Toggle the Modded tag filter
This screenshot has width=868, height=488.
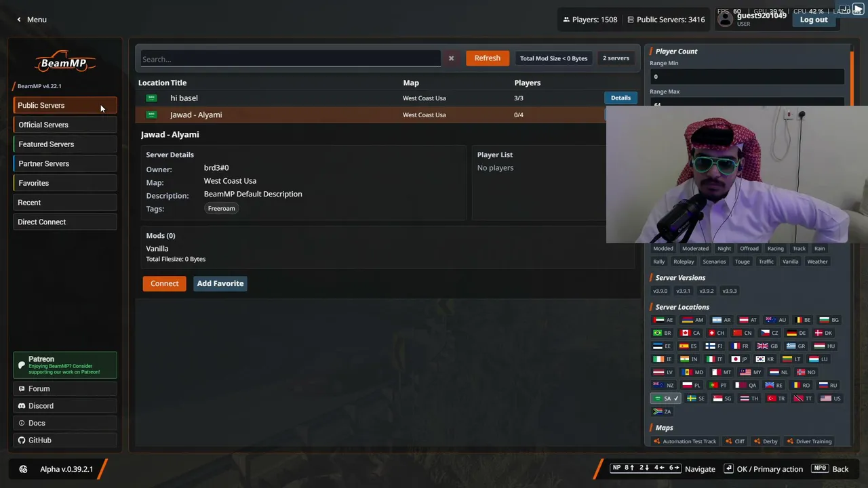(663, 249)
